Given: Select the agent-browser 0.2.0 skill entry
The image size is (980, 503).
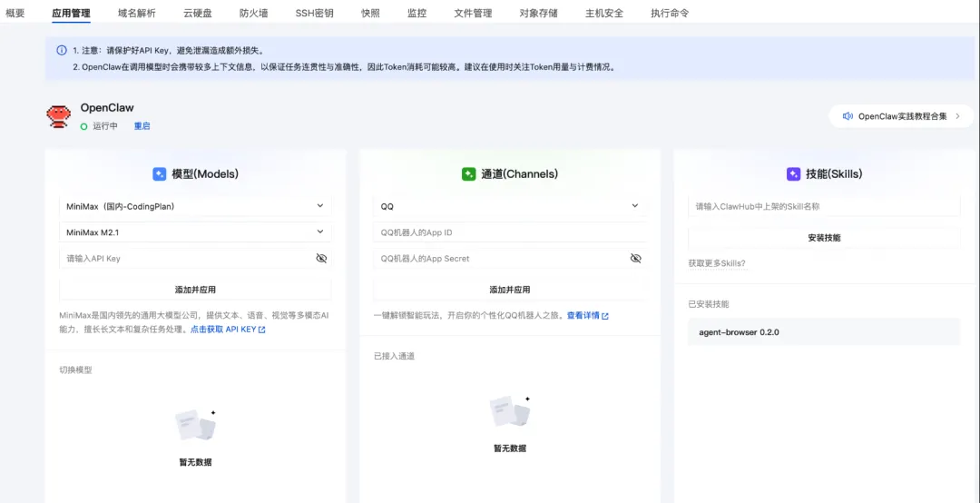Looking at the screenshot, I should 824,332.
